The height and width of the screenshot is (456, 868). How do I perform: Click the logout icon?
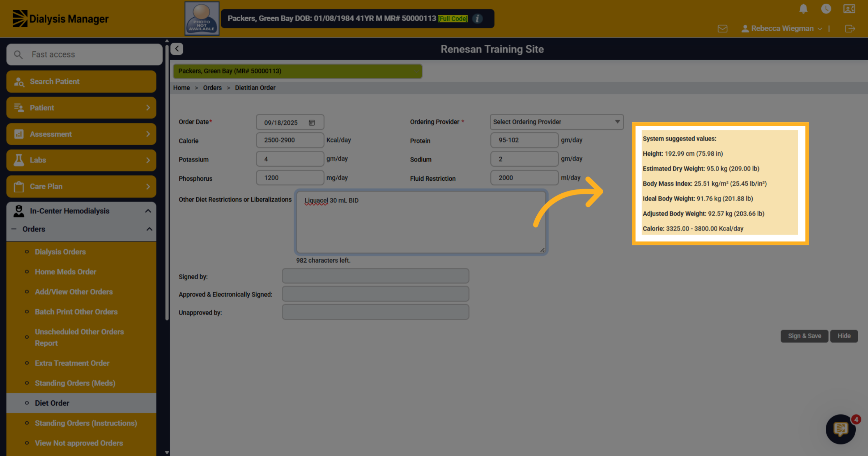point(850,29)
